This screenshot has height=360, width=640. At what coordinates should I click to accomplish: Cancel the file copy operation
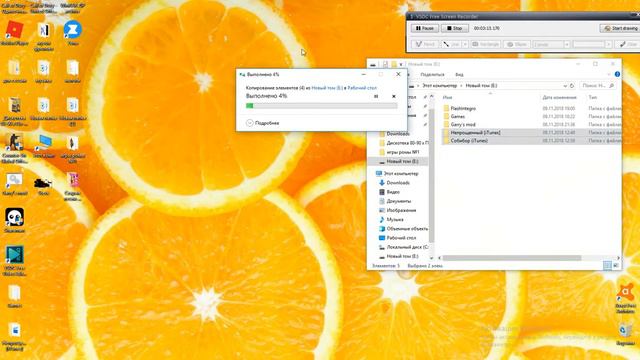(393, 96)
